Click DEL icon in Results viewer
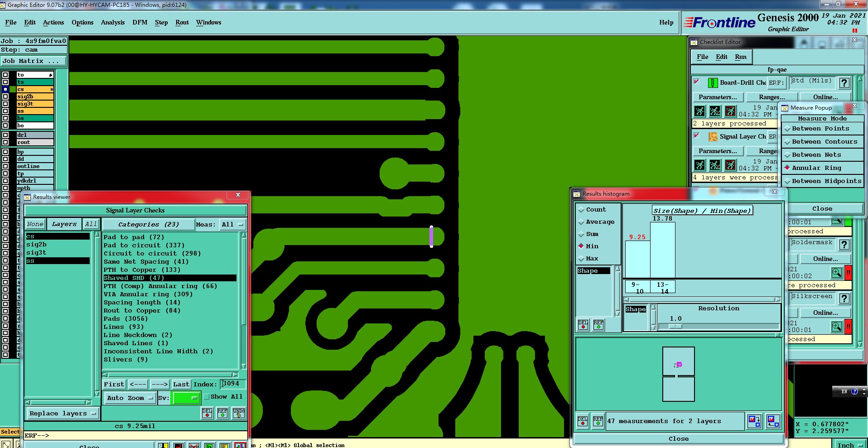The image size is (868, 448). pos(207,413)
